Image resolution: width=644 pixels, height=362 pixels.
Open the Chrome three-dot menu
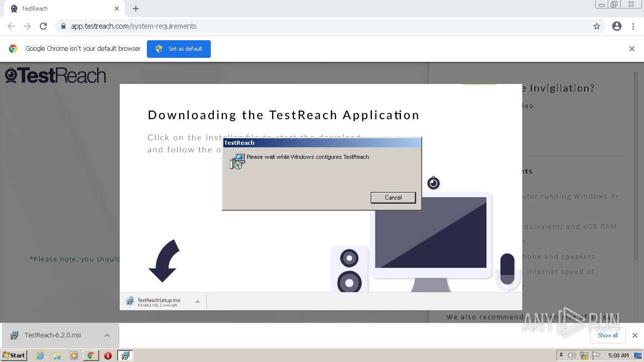coord(633,26)
